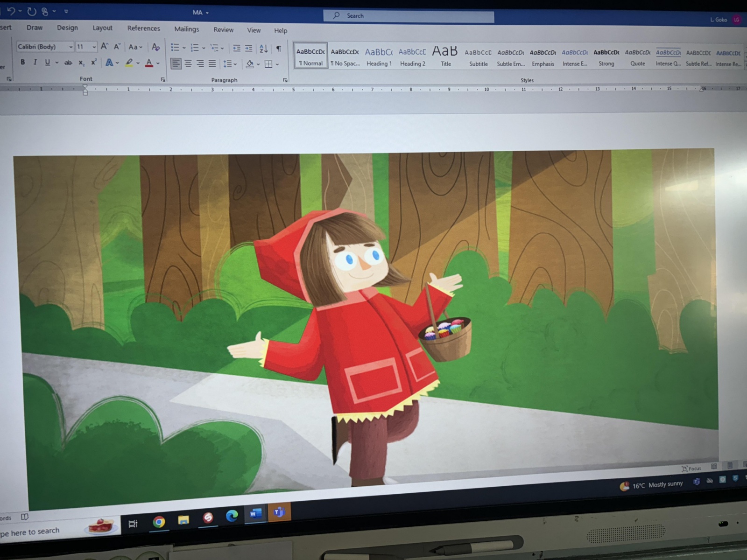Viewport: 747px width, 560px height.
Task: Apply the Normal style
Action: (x=310, y=56)
